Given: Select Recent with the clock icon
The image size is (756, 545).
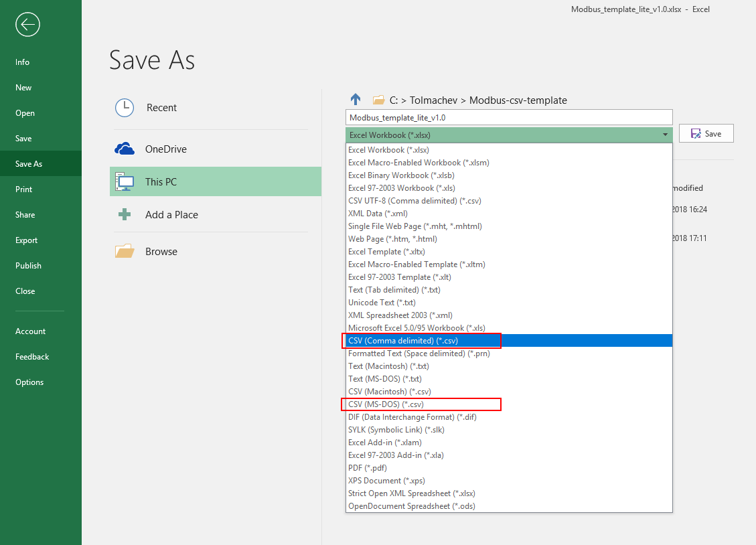Looking at the screenshot, I should (125, 108).
